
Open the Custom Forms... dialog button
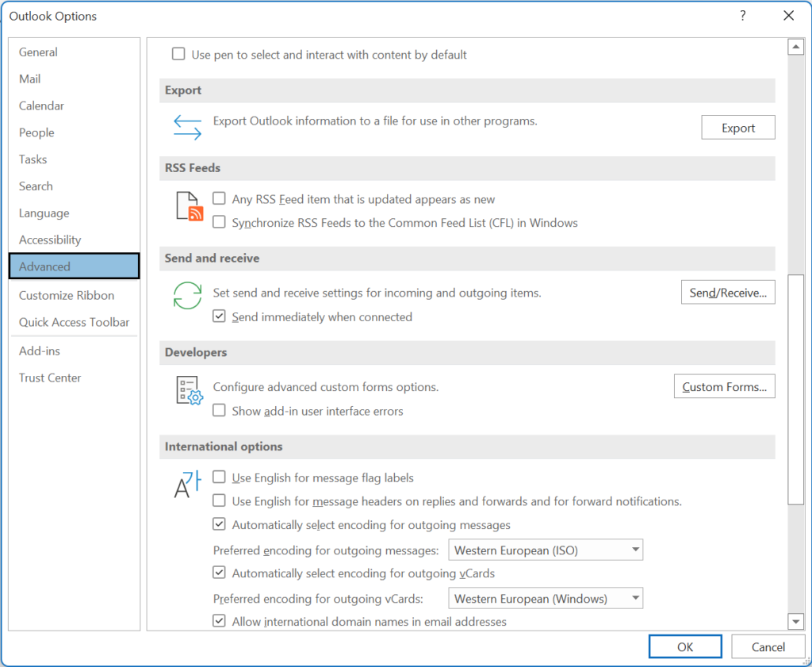(x=724, y=387)
